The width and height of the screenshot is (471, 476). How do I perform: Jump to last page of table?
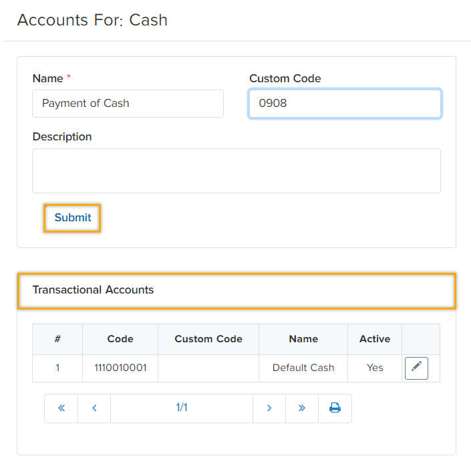(302, 408)
